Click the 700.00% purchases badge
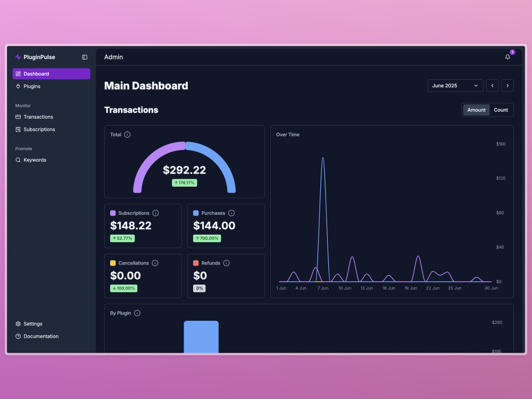Viewport: 532px width, 399px height. click(207, 238)
